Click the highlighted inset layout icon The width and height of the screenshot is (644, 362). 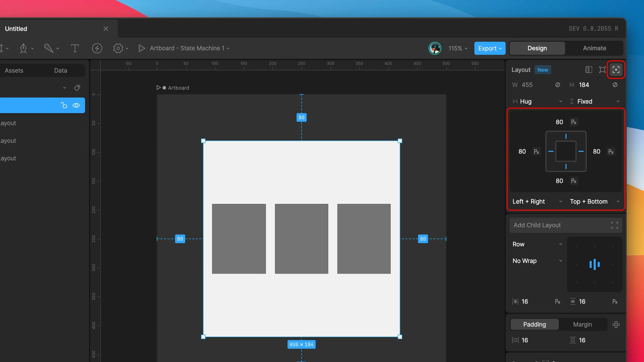(616, 70)
